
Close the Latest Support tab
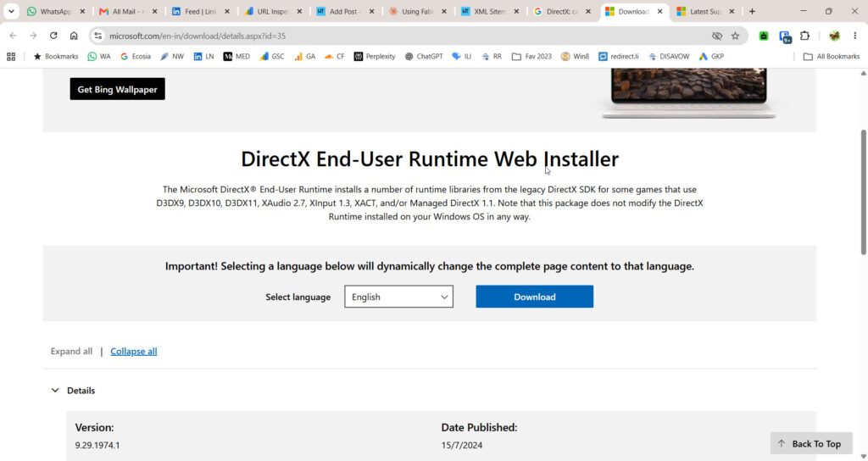coord(732,11)
